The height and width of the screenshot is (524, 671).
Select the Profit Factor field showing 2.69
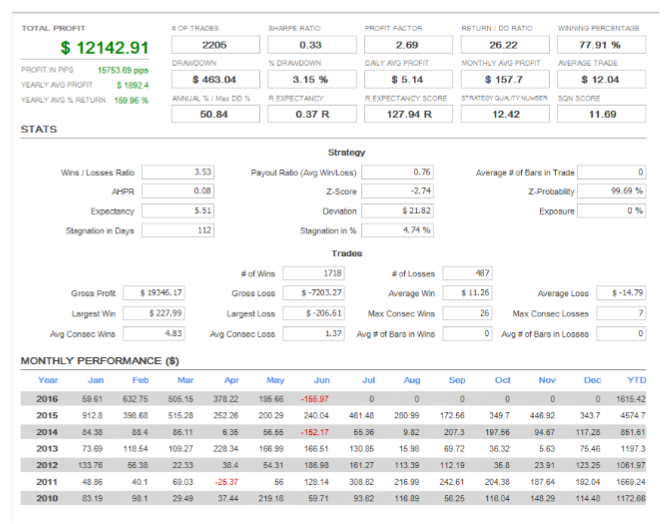click(405, 46)
